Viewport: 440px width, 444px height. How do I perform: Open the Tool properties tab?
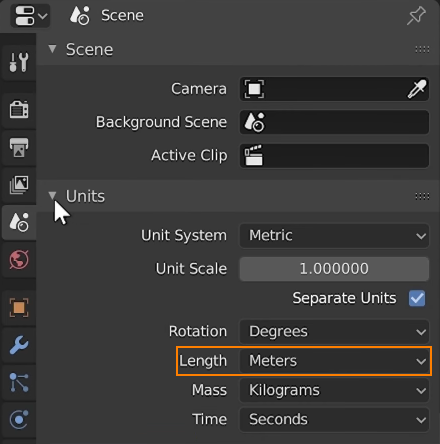click(19, 62)
